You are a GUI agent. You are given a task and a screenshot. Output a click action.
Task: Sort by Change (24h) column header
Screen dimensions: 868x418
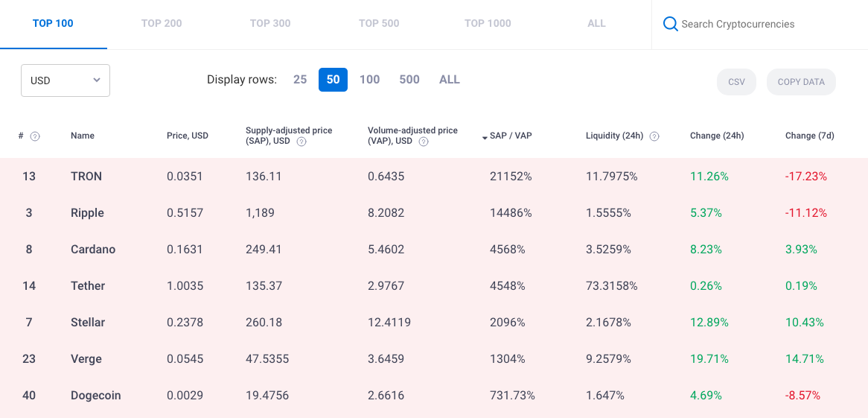point(717,136)
